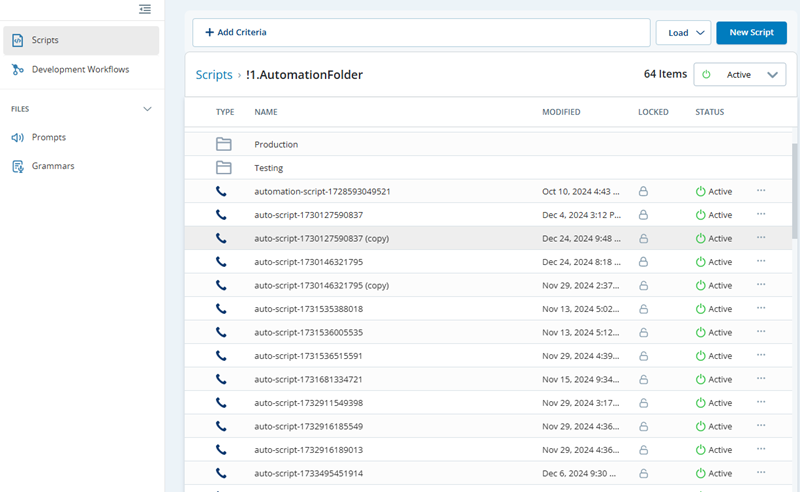Toggle lock on auto-script-1730146321795
Screen dimensions: 800x492
pos(644,262)
